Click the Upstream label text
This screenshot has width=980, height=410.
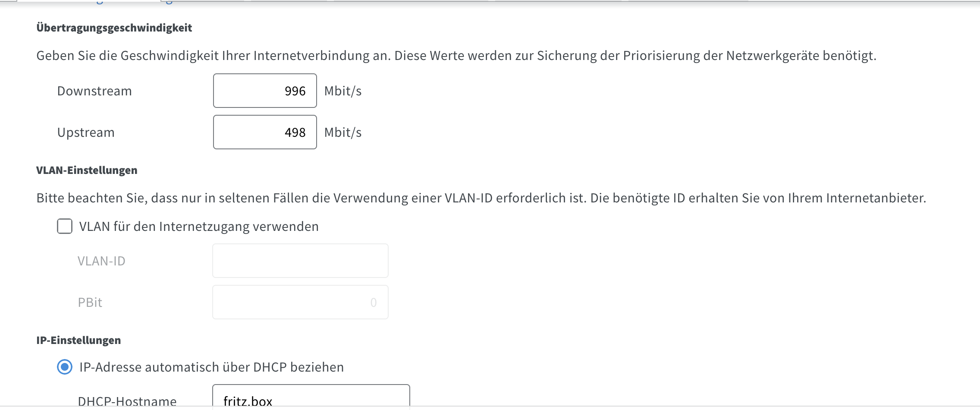pyautogui.click(x=86, y=132)
